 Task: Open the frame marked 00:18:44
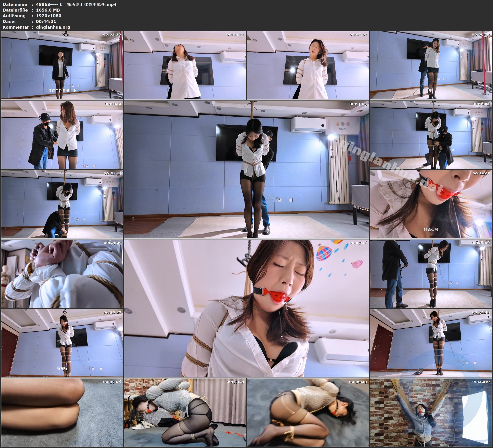pyautogui.click(x=62, y=204)
